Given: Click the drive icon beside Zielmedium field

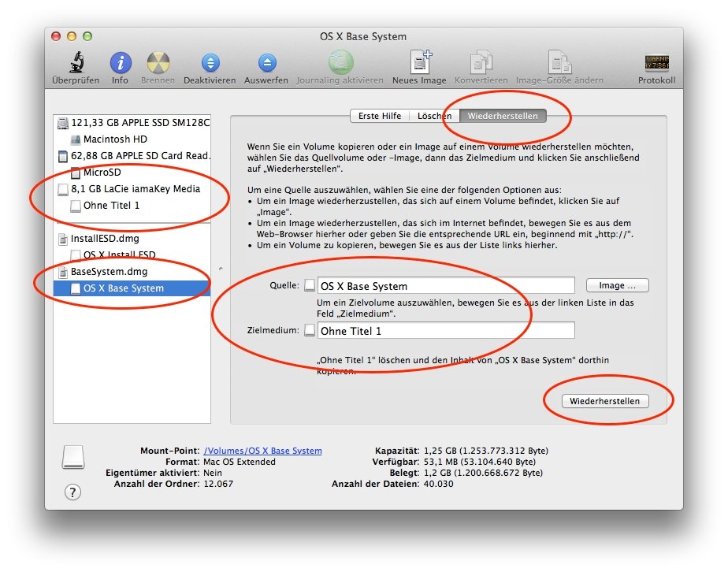Looking at the screenshot, I should [x=309, y=330].
